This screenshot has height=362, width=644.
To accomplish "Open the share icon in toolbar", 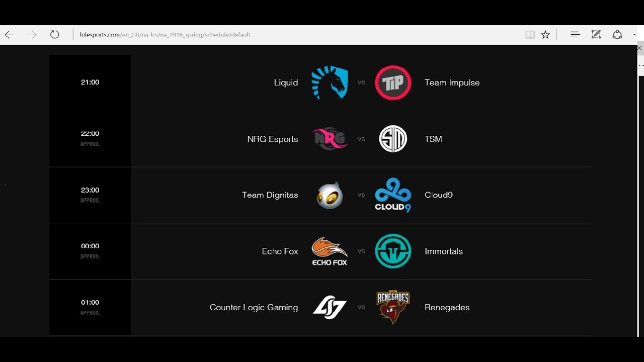I will (617, 34).
